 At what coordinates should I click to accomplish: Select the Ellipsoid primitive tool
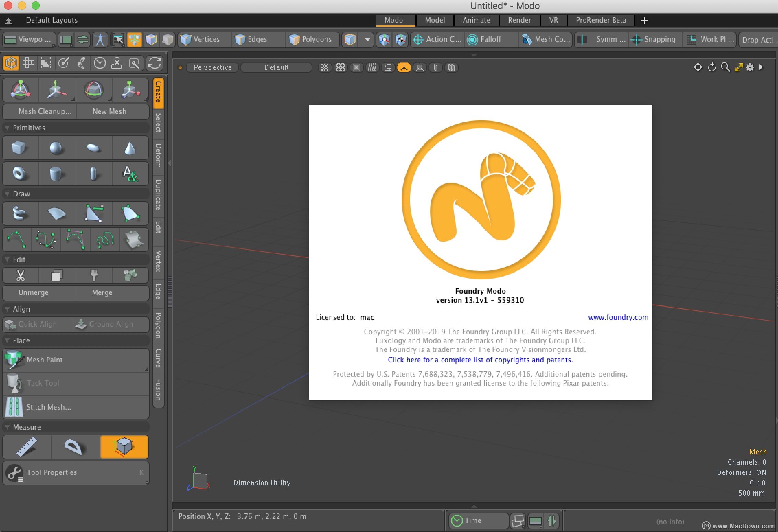pyautogui.click(x=93, y=148)
